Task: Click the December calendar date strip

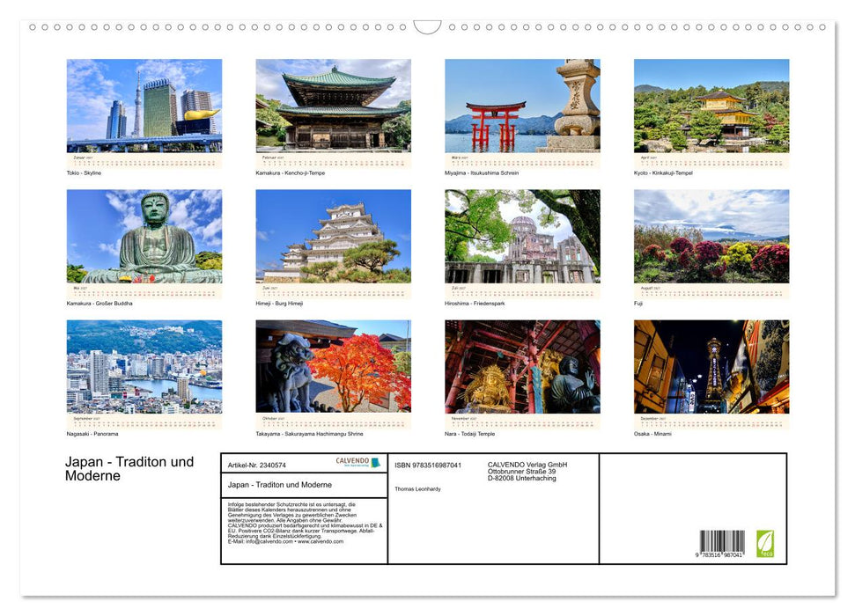Action: point(711,422)
